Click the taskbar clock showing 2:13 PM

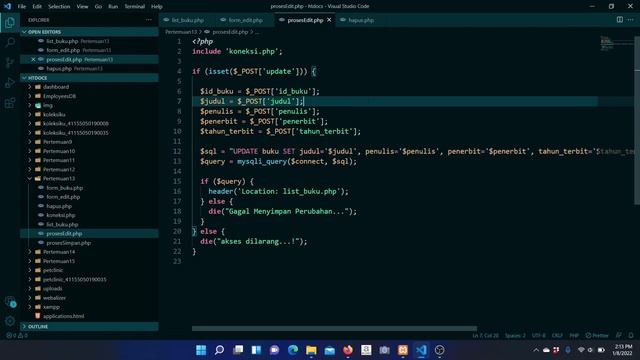coord(622,350)
